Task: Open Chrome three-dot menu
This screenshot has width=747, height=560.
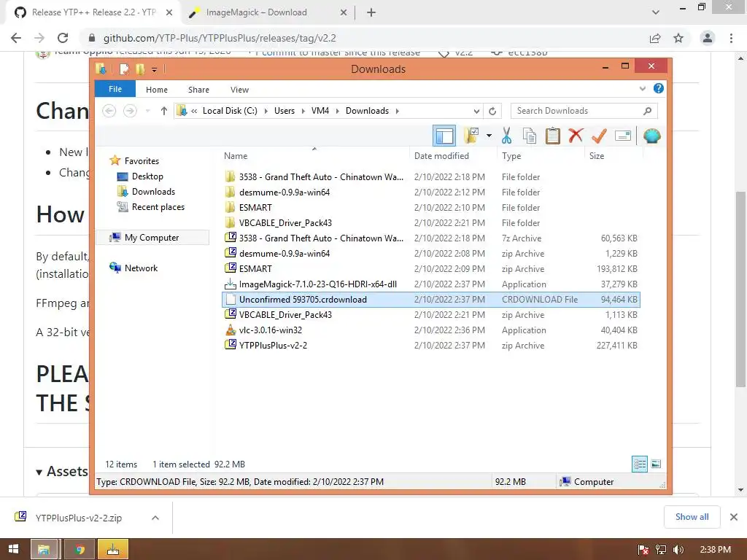Action: [731, 38]
